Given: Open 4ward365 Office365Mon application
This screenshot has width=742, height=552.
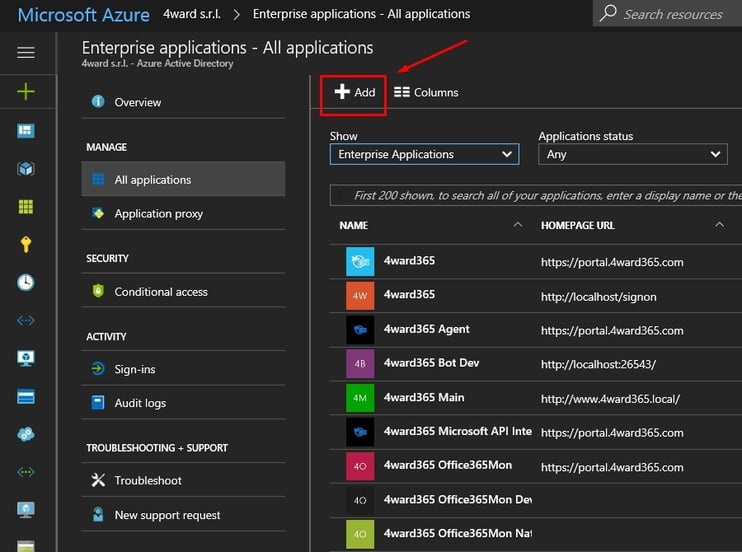Looking at the screenshot, I should coord(448,465).
